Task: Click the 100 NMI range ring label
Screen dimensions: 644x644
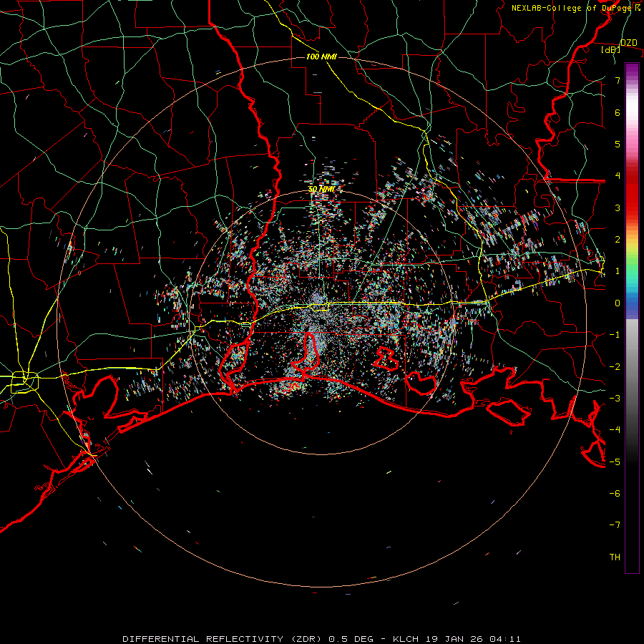Action: point(321,57)
